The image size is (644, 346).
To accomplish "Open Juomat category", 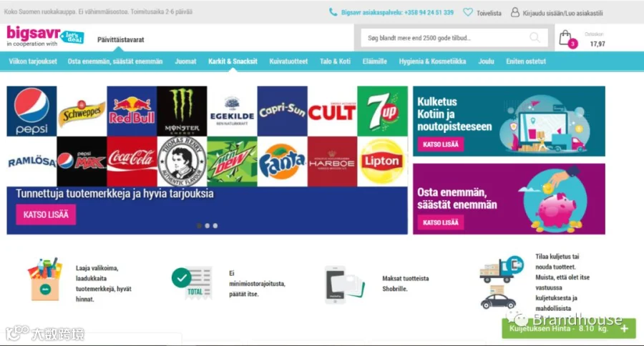I will 185,61.
